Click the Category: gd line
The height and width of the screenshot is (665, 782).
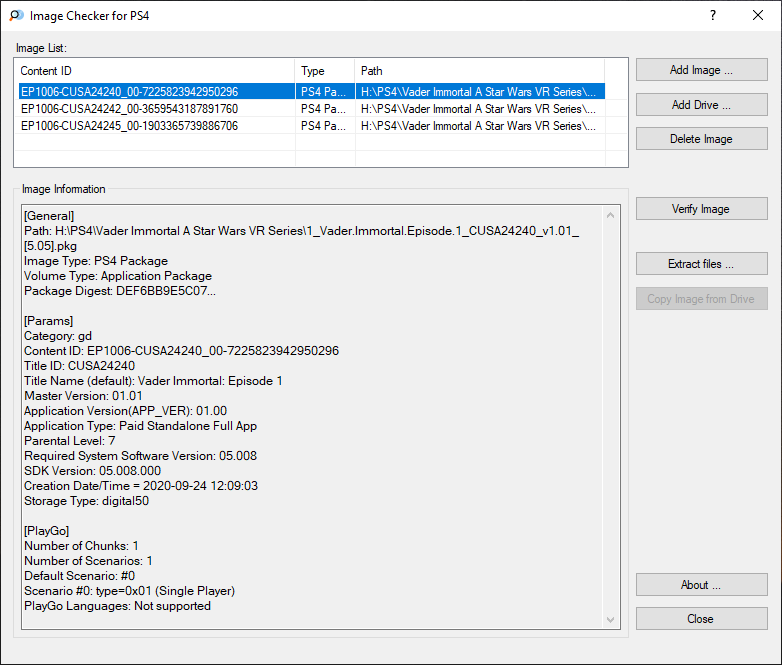[58, 336]
